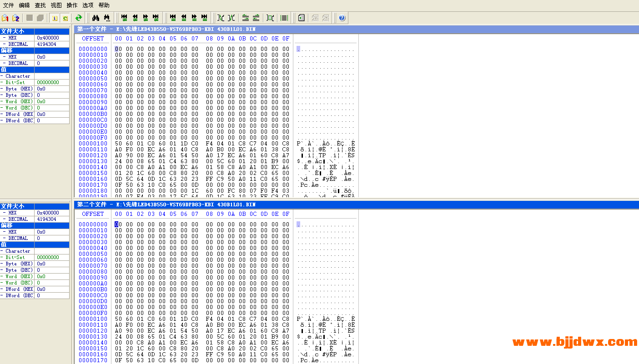Toggle the yellow 'c' toolbar button
639x364 pixels.
click(x=65, y=18)
